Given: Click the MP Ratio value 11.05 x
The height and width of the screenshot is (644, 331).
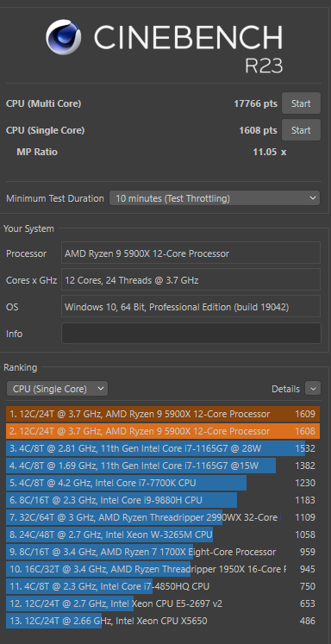Looking at the screenshot, I should (270, 152).
